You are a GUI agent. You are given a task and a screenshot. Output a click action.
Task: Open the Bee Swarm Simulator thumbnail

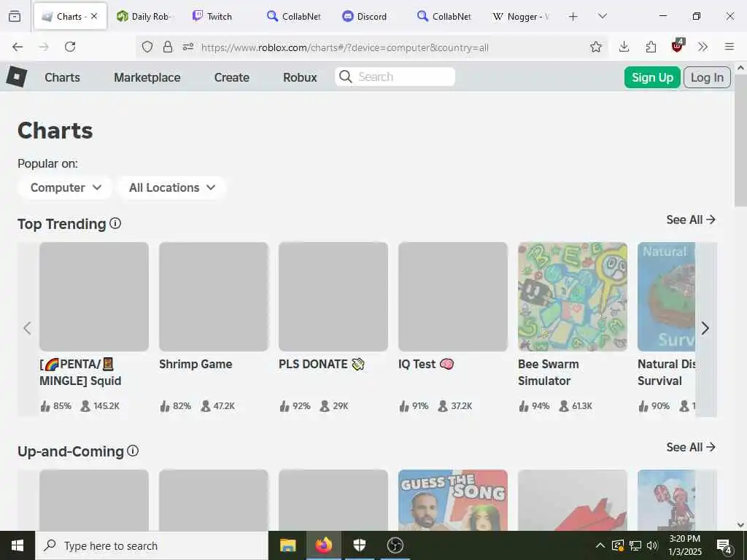coord(573,297)
